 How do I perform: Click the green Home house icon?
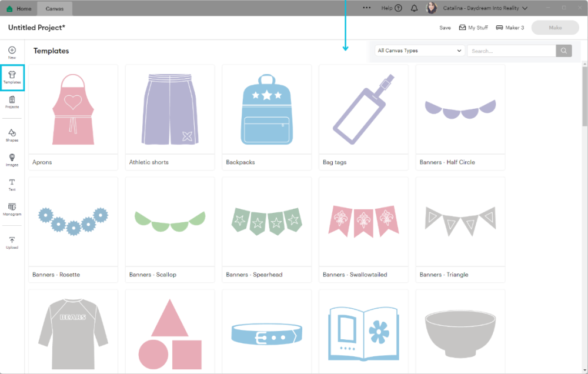(x=10, y=8)
